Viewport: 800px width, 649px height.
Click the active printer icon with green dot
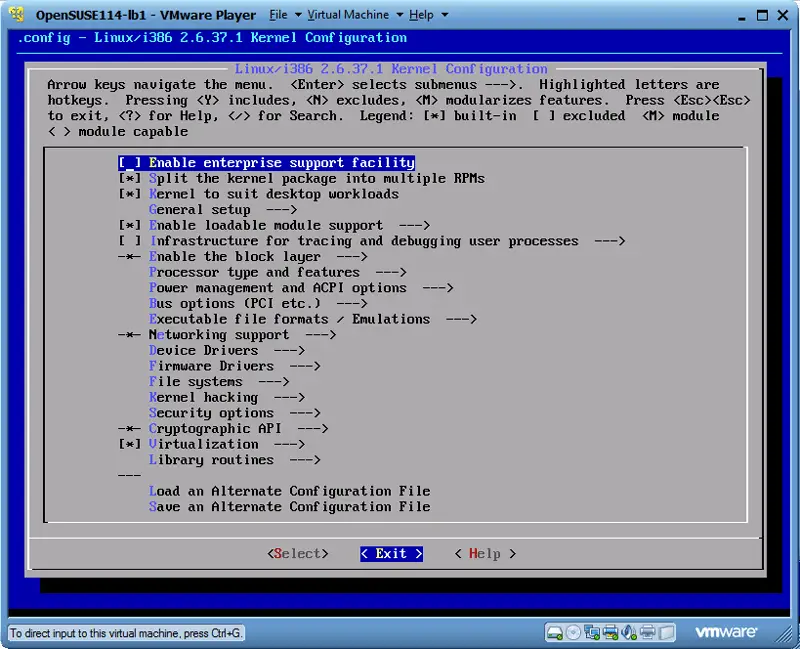pyautogui.click(x=610, y=633)
